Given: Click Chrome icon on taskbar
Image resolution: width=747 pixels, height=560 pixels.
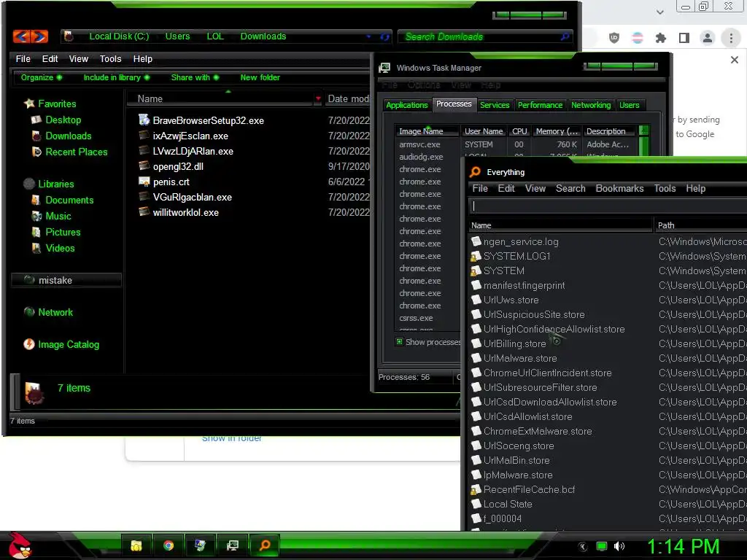Looking at the screenshot, I should 169,545.
